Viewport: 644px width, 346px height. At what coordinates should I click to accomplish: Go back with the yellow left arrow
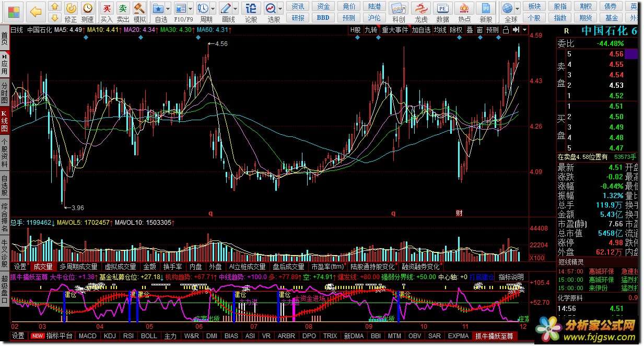(x=36, y=11)
